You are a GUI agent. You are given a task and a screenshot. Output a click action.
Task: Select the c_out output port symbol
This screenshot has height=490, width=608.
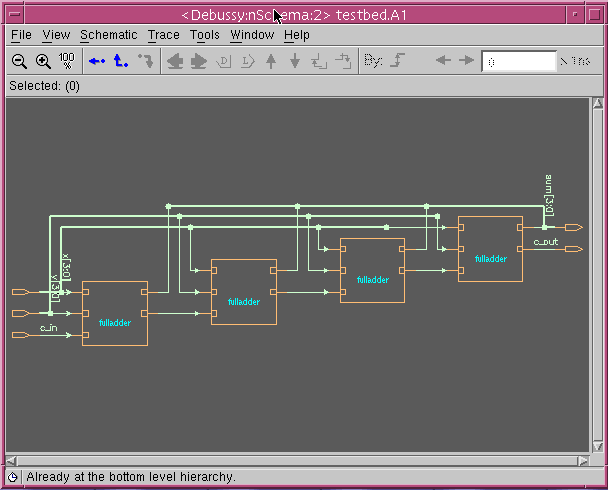click(x=574, y=249)
